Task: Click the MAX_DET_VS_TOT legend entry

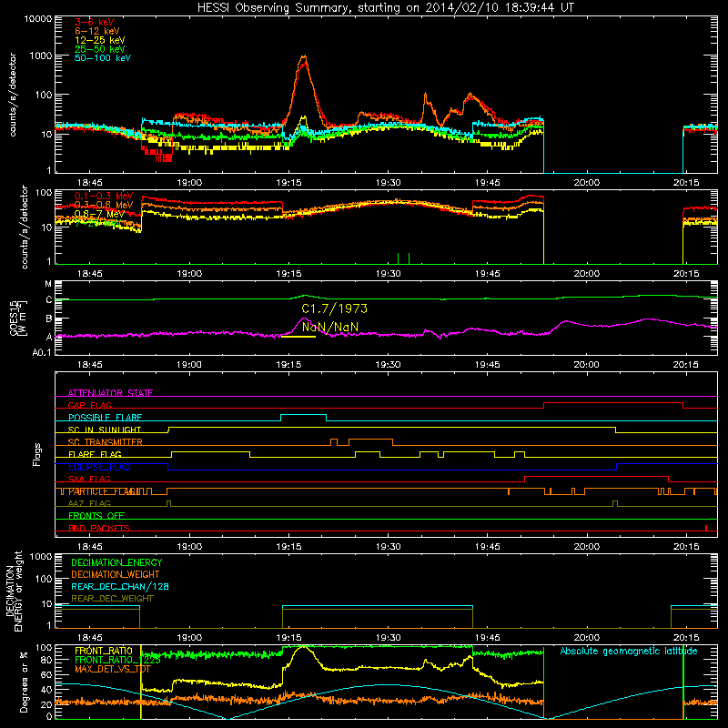Action: pos(113,669)
